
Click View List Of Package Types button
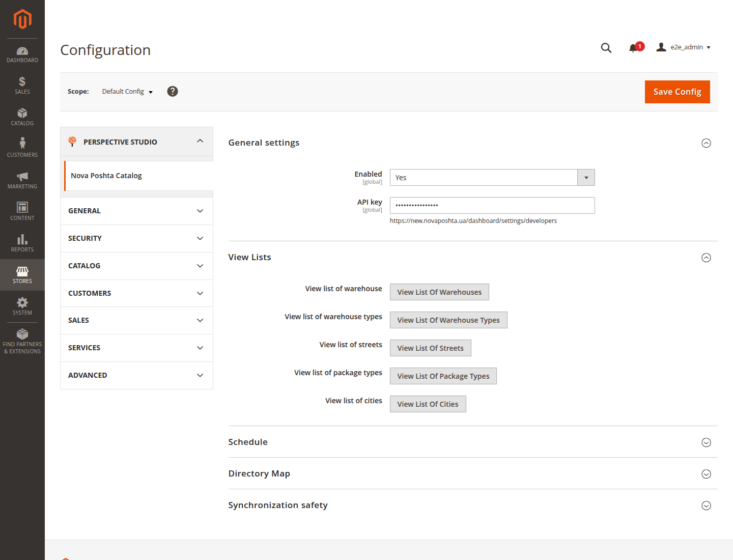[443, 376]
